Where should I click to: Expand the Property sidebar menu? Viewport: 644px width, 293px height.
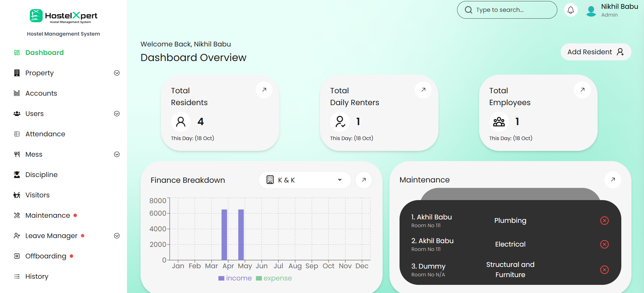tap(117, 73)
